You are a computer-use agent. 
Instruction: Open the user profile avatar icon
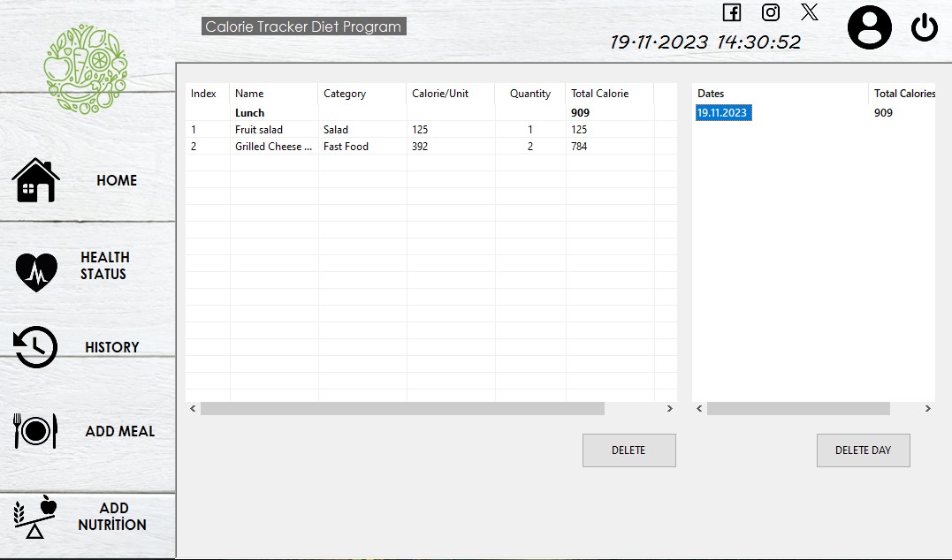click(870, 27)
